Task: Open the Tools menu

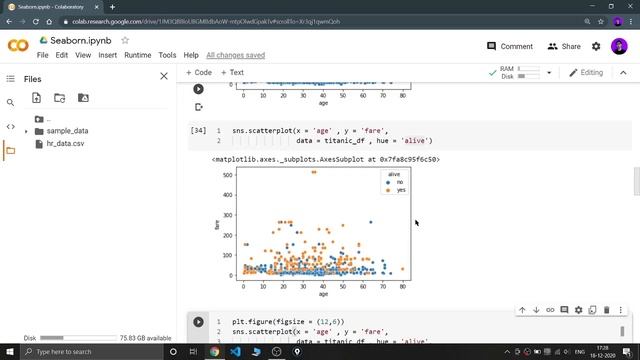Action: click(167, 55)
